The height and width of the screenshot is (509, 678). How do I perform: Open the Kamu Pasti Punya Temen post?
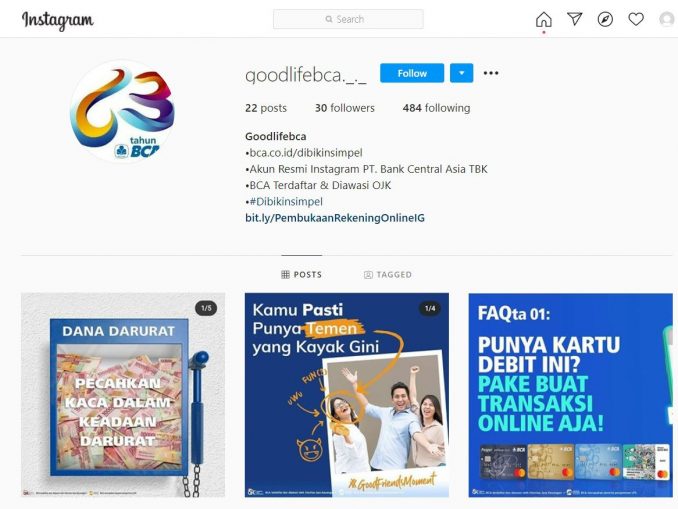tap(347, 395)
